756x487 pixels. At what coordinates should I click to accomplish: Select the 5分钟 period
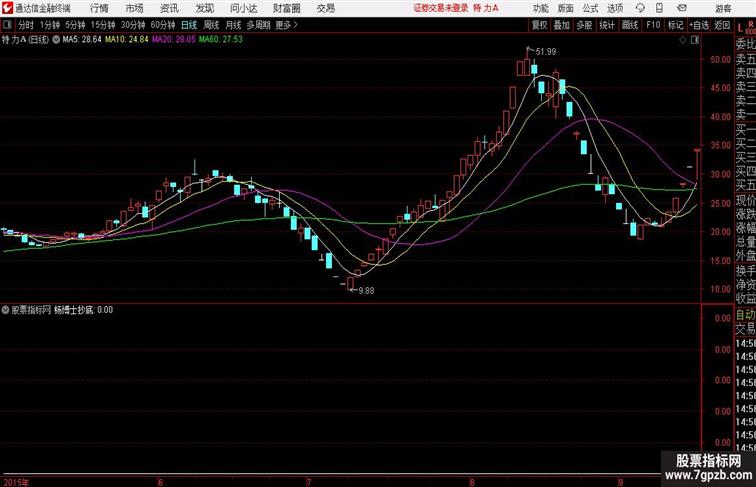click(x=75, y=25)
